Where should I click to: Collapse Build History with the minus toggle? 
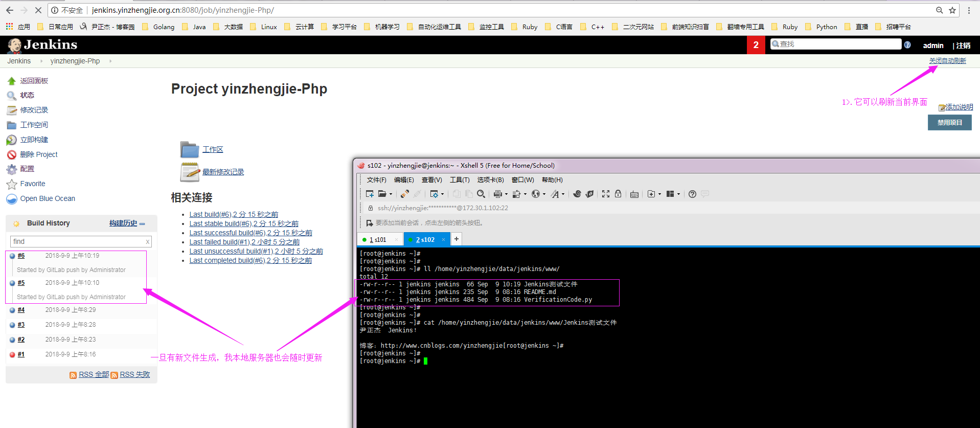(142, 224)
